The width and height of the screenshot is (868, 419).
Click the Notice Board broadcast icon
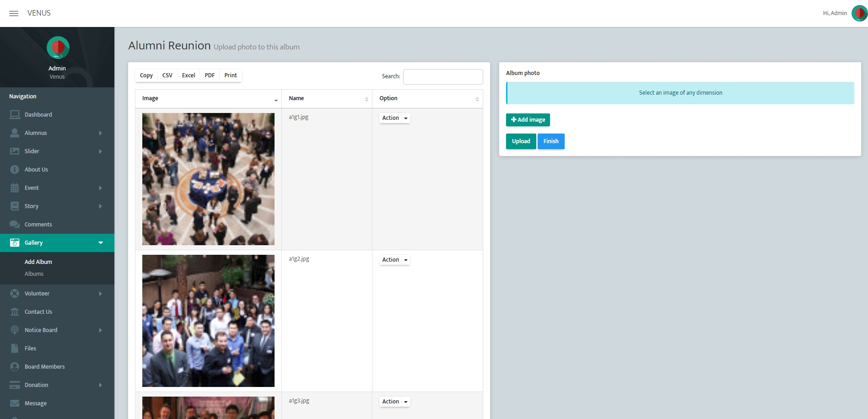click(15, 330)
